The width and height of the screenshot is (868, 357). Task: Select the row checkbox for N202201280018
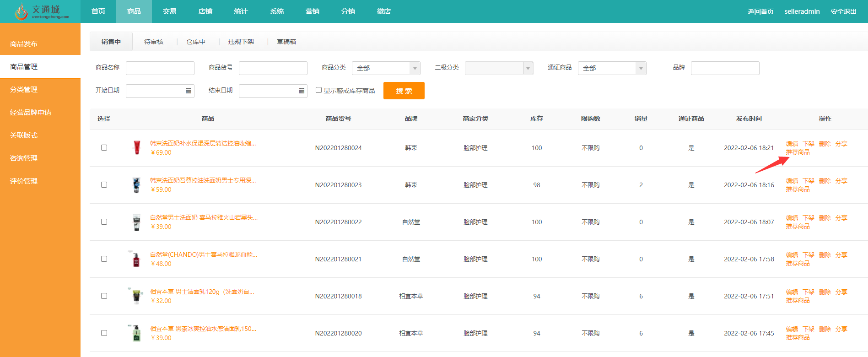click(x=104, y=296)
